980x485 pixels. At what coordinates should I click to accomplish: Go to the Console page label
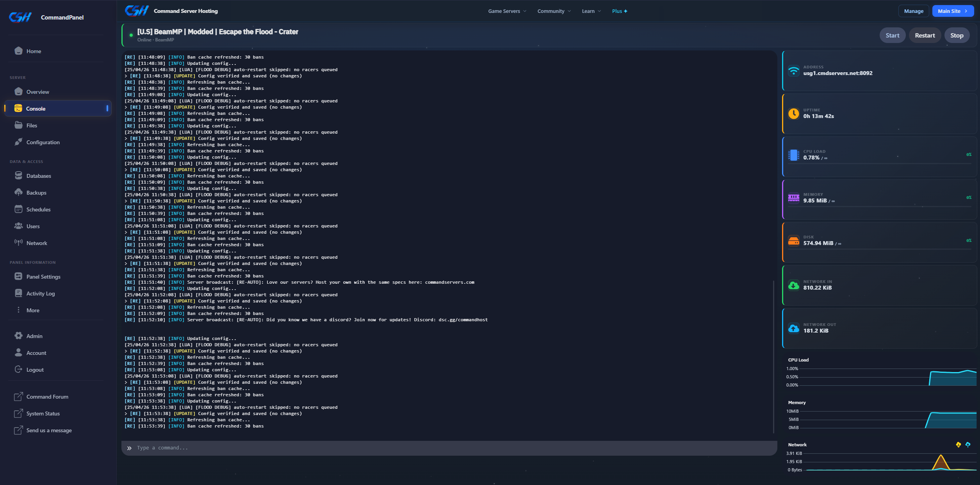coord(36,109)
